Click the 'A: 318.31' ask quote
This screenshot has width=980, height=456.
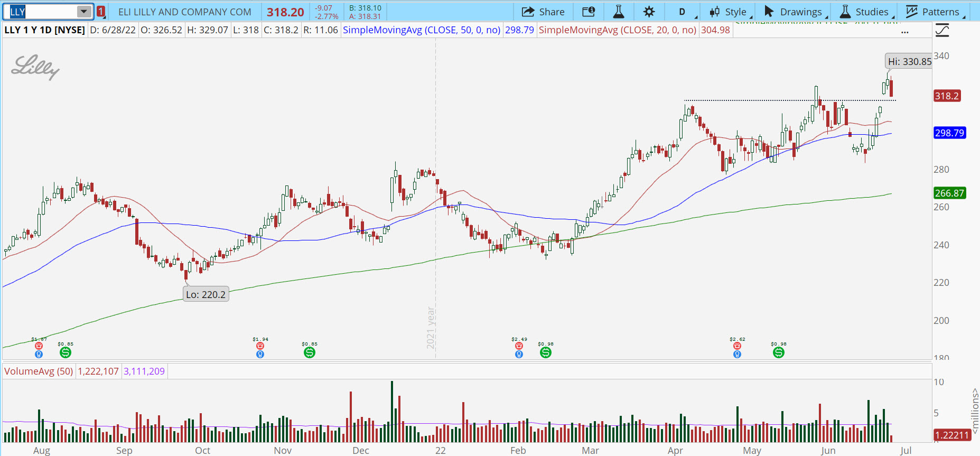[x=365, y=16]
